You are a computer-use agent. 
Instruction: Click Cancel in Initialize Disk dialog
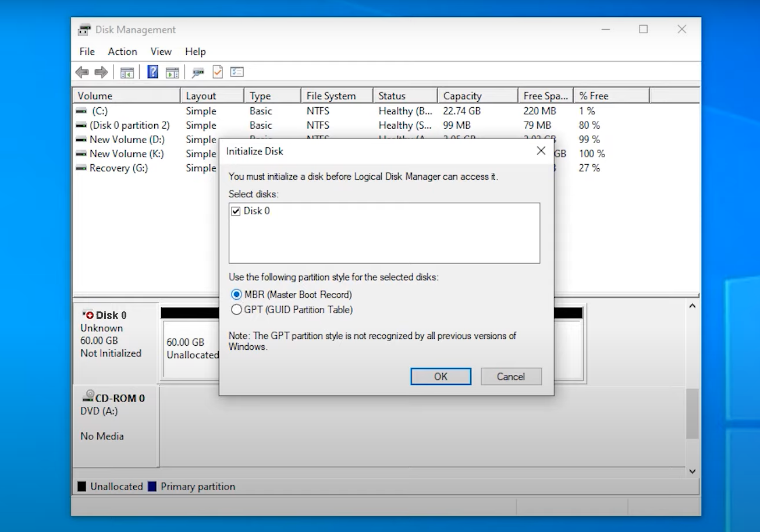pyautogui.click(x=511, y=377)
